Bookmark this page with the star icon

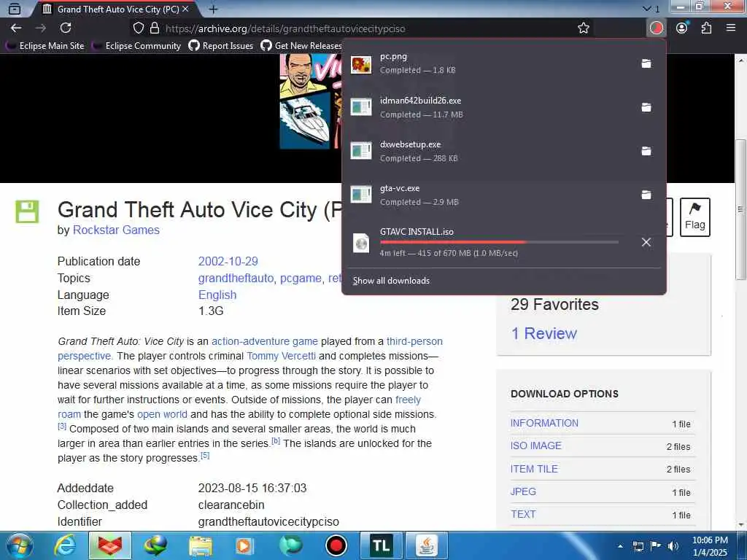pos(584,28)
